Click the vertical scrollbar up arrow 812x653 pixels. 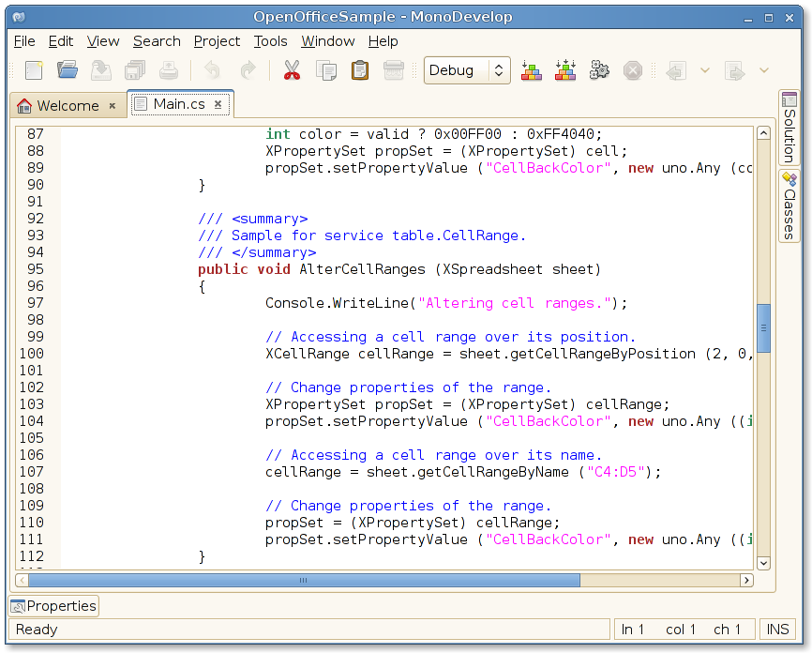(763, 133)
